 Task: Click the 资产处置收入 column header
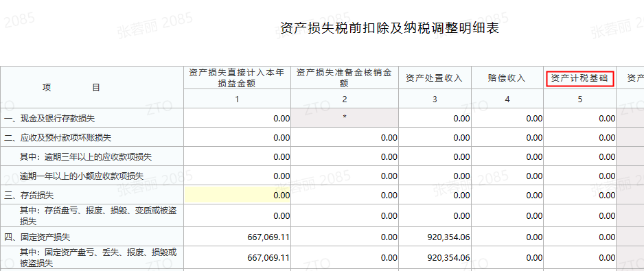pos(435,78)
